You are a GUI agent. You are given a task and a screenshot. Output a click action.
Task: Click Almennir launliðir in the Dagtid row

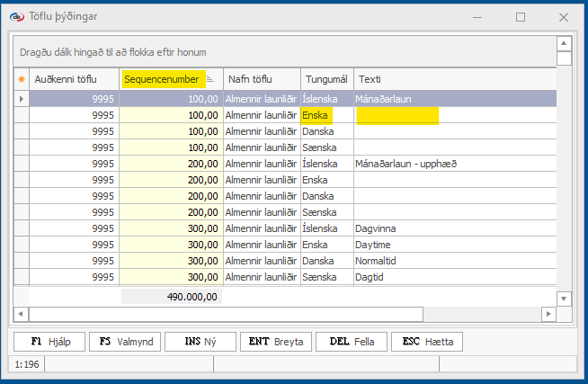(x=263, y=277)
